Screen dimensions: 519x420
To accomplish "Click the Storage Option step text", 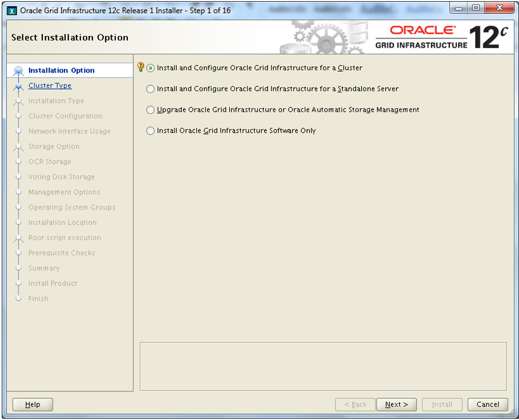I will [54, 146].
